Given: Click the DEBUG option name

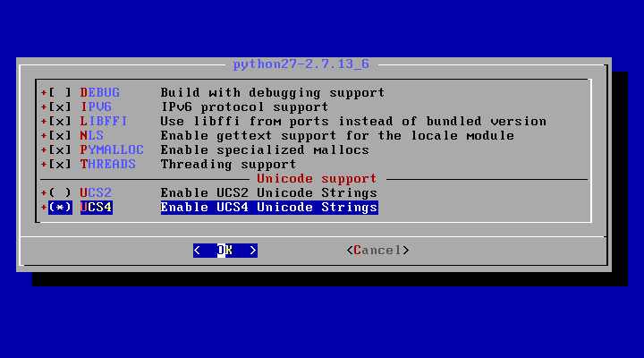Looking at the screenshot, I should point(100,93).
